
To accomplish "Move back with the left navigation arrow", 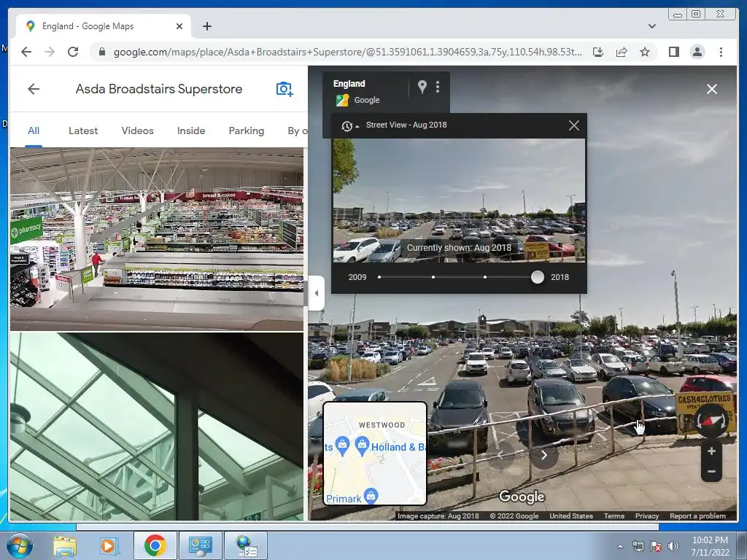I will tap(500, 455).
